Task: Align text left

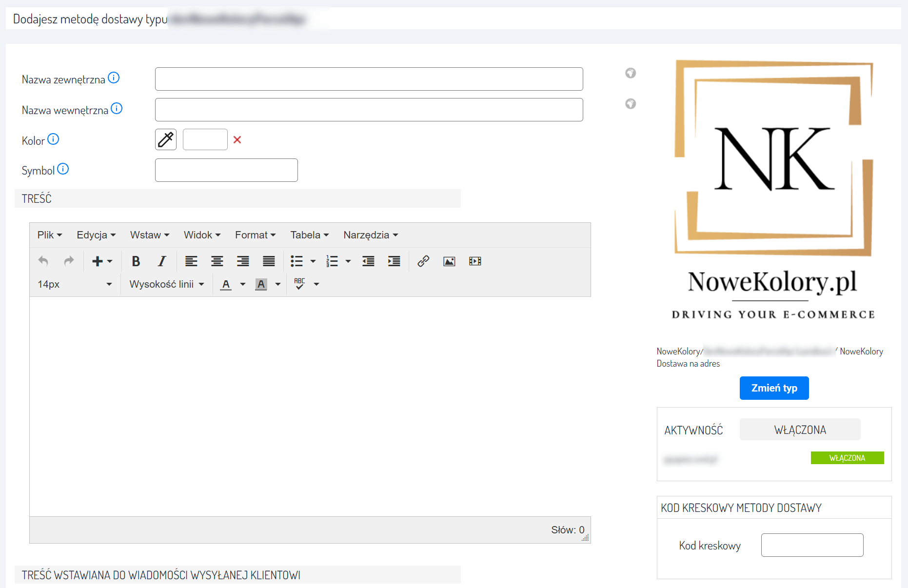Action: point(191,261)
